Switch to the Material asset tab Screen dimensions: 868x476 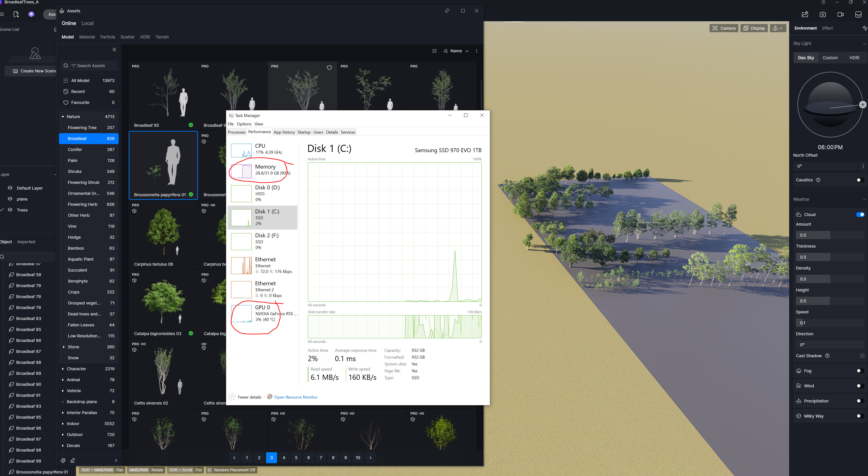87,37
